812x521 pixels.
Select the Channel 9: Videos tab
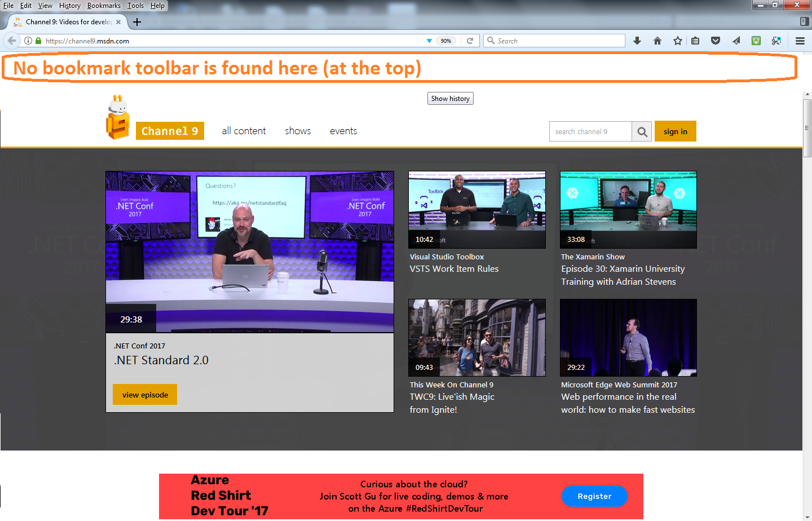click(x=68, y=22)
